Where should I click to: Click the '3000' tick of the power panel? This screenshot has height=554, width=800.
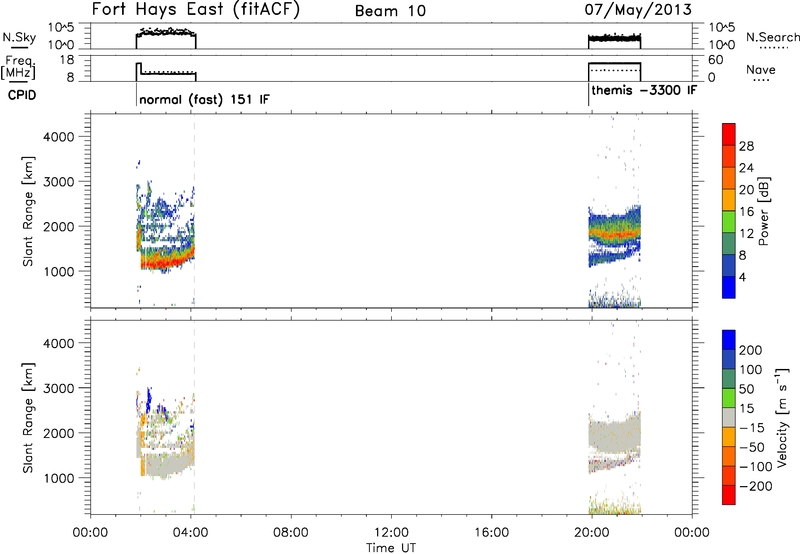(x=59, y=182)
